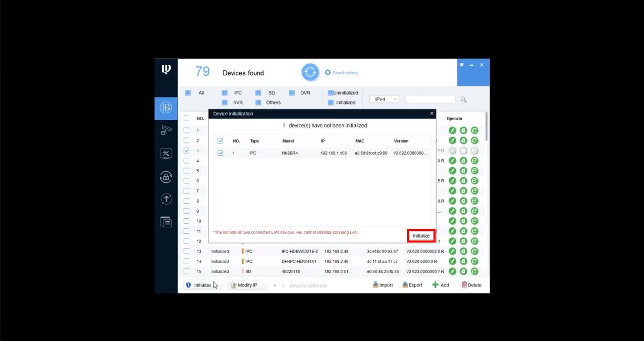Toggle select-all checkbox in main list header
The image size is (644, 341).
[186, 119]
